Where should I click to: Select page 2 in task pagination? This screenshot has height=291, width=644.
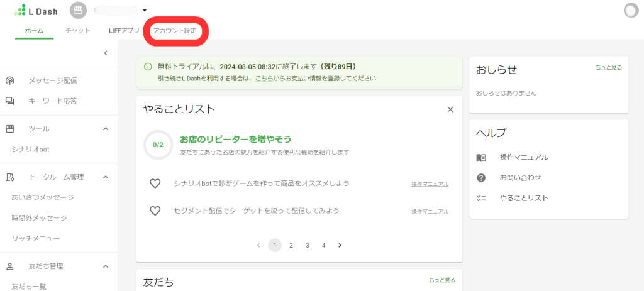coord(291,246)
